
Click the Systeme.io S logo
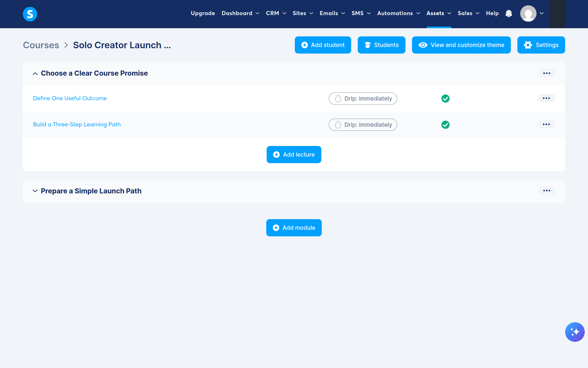30,14
